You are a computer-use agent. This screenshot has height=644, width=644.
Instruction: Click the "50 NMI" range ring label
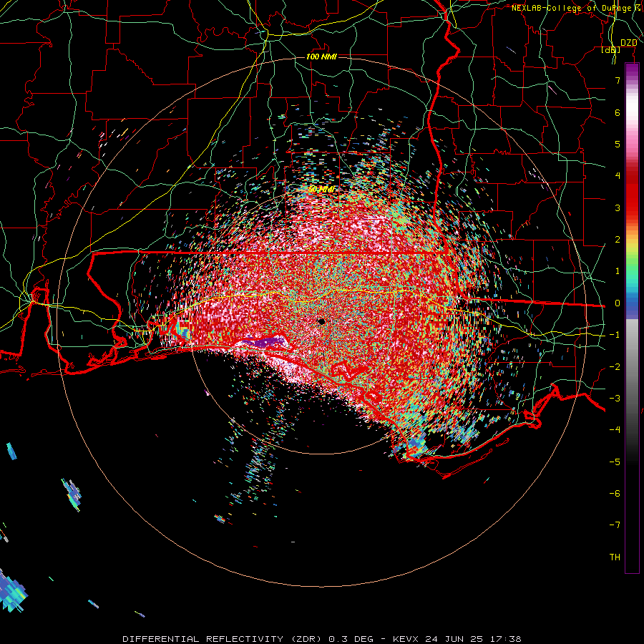coord(321,190)
